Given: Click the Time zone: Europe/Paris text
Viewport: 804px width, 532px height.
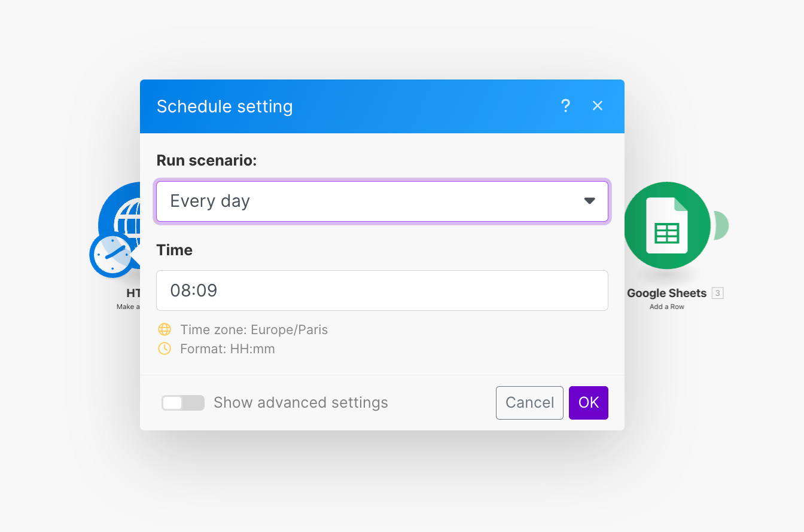Looking at the screenshot, I should (x=254, y=329).
